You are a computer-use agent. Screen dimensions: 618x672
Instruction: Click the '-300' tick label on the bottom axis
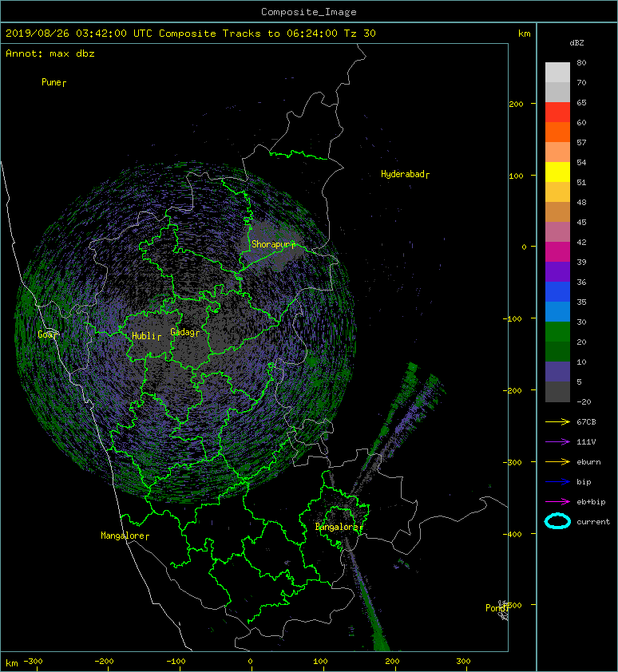(33, 662)
